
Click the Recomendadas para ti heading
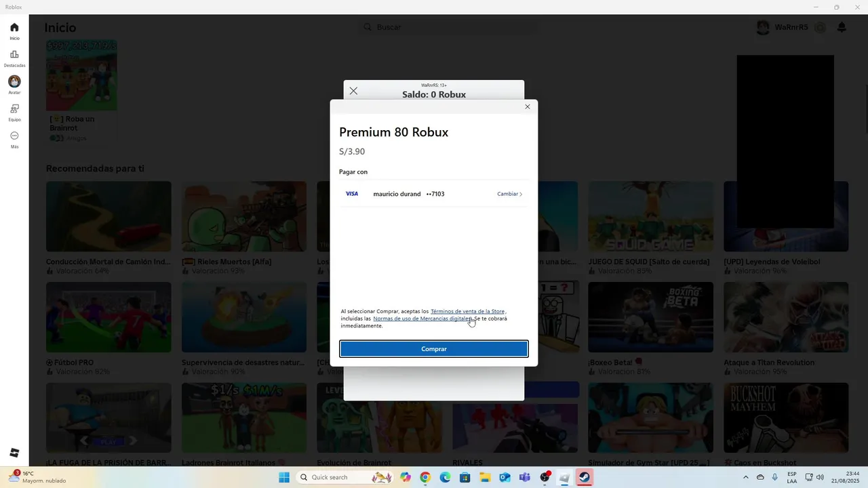pyautogui.click(x=95, y=168)
